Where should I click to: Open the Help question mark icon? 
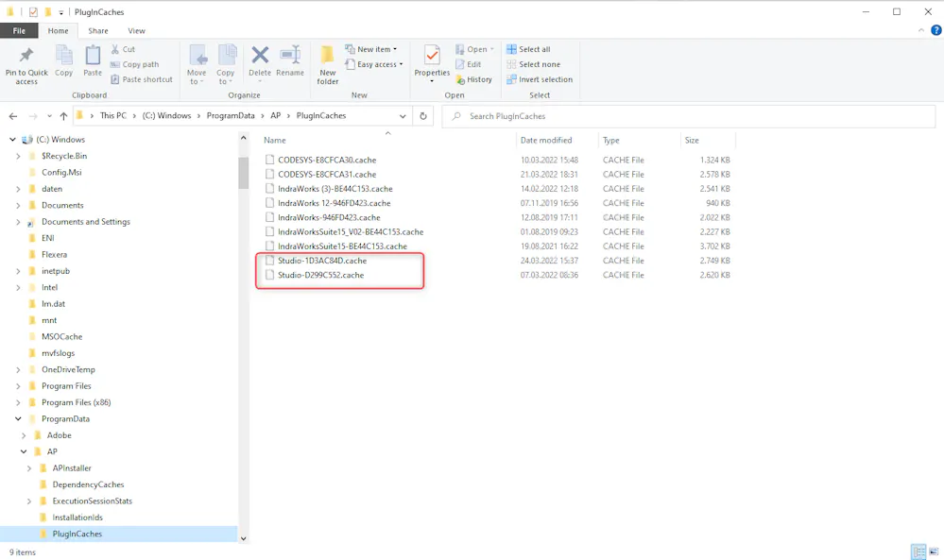[936, 30]
